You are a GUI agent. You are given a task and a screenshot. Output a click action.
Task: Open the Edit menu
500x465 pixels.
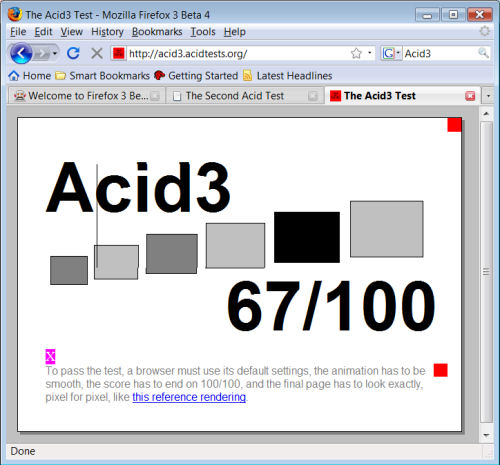click(x=43, y=32)
